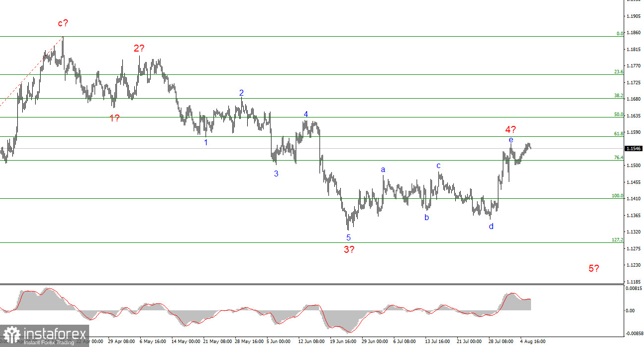Select the 0.0 Fibonacci level label
This screenshot has width=644, height=347.
click(x=620, y=34)
